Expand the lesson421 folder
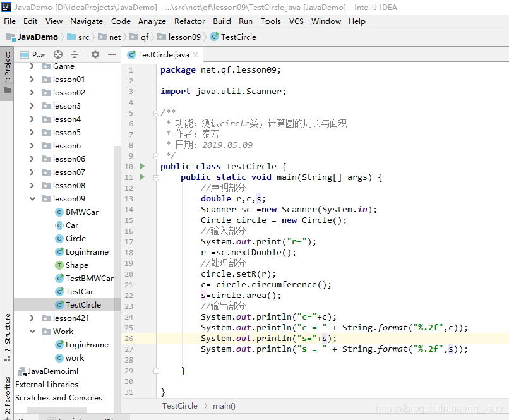 coord(32,318)
